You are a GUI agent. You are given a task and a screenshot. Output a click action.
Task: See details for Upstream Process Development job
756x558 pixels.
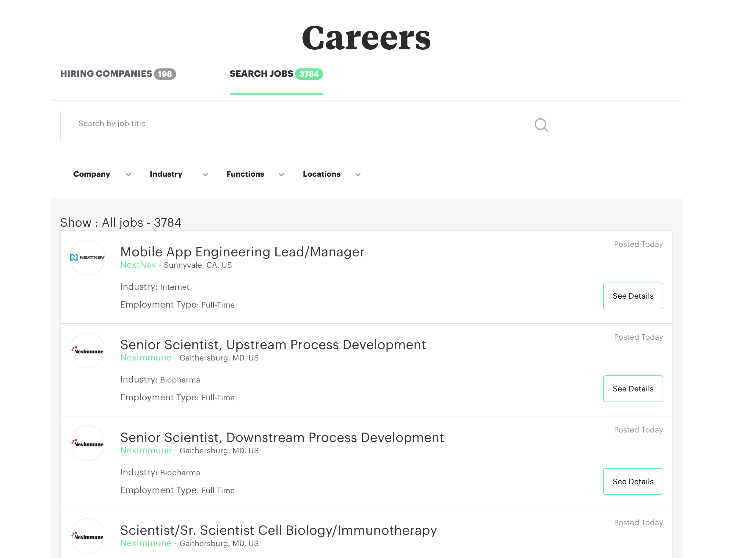tap(632, 388)
